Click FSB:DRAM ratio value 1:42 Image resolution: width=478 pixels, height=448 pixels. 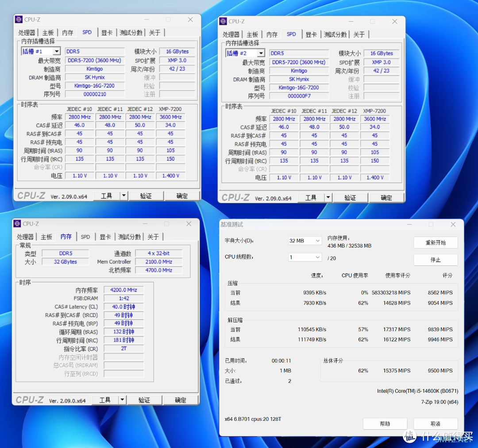tap(123, 298)
